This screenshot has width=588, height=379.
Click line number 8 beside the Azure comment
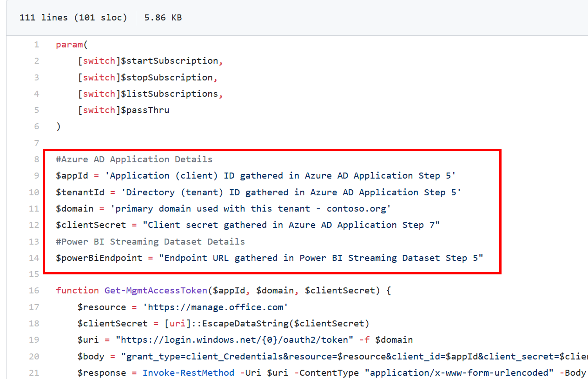(x=36, y=159)
